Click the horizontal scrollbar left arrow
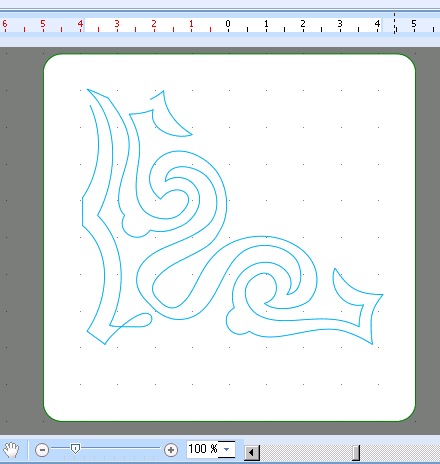 (252, 453)
